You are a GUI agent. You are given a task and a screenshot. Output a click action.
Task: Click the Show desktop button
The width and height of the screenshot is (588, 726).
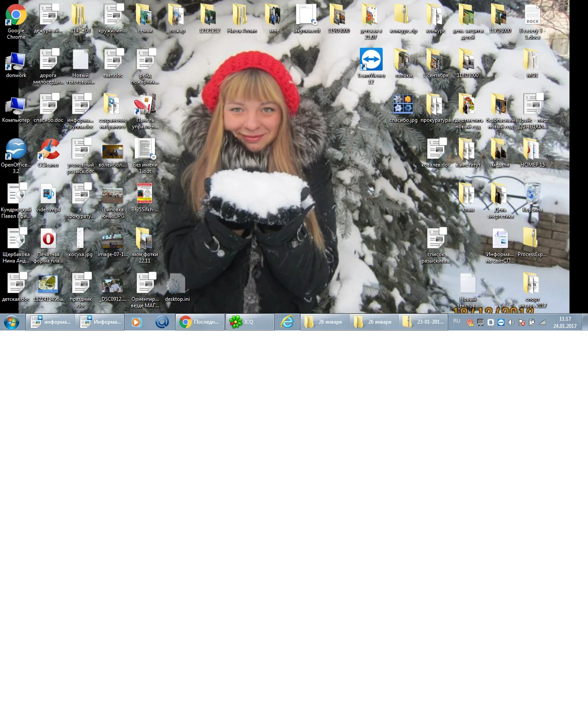(585, 322)
